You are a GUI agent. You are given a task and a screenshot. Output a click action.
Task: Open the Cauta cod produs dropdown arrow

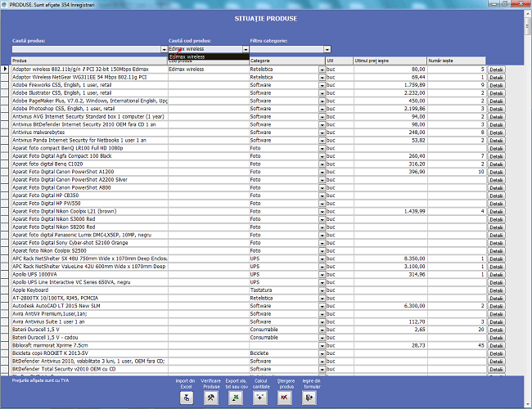pos(246,50)
